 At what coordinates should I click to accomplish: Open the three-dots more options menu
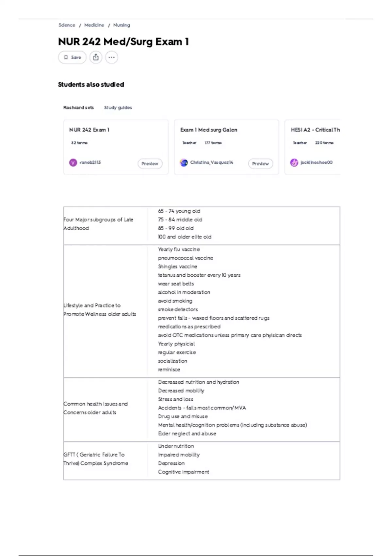(112, 57)
